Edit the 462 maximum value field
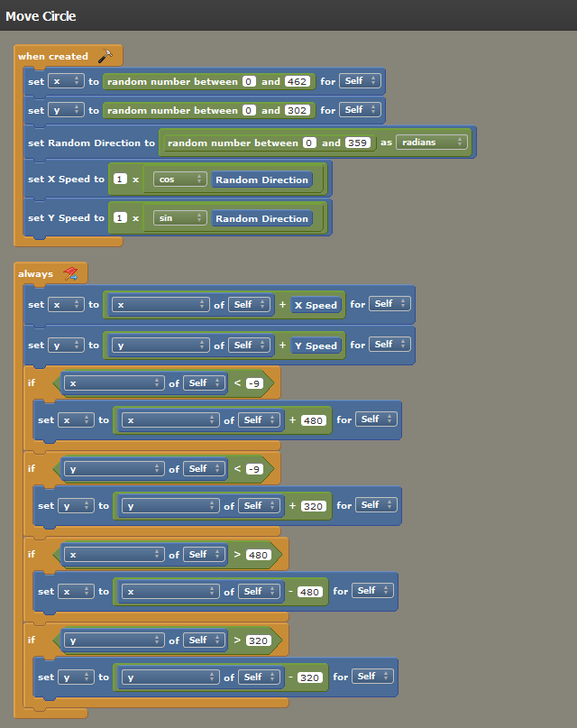Viewport: 577px width, 728px height. (297, 82)
